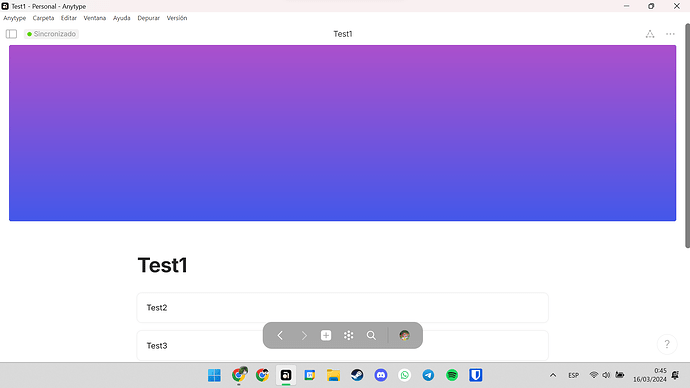690x388 pixels.
Task: Open Wi-Fi network settings in the tray
Action: click(x=594, y=375)
